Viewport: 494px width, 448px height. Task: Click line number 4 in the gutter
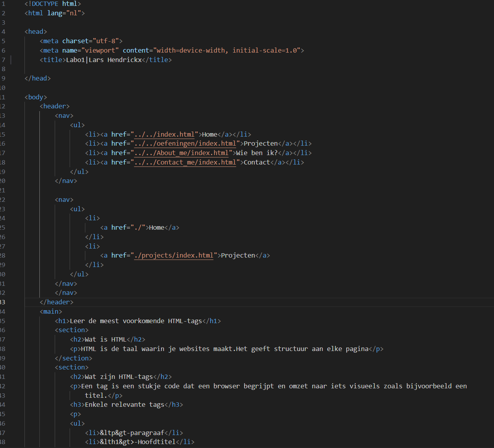(x=4, y=32)
